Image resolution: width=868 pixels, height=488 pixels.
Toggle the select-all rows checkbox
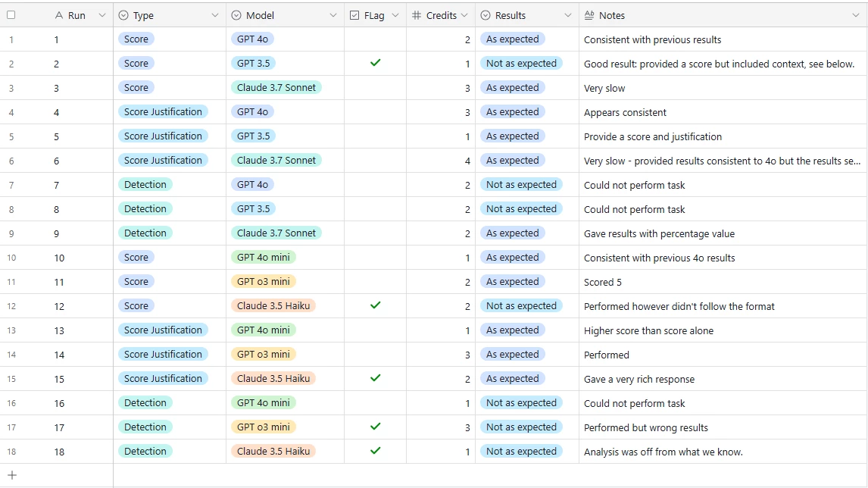11,15
